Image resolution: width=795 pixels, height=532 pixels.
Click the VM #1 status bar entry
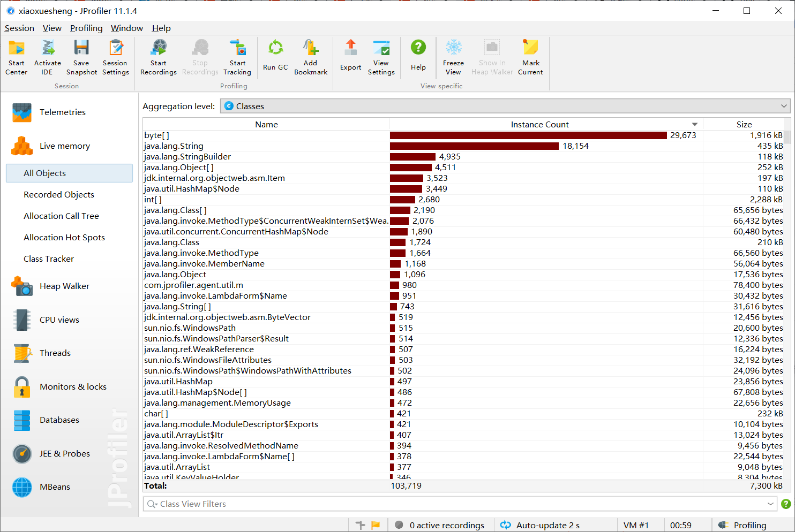[636, 525]
